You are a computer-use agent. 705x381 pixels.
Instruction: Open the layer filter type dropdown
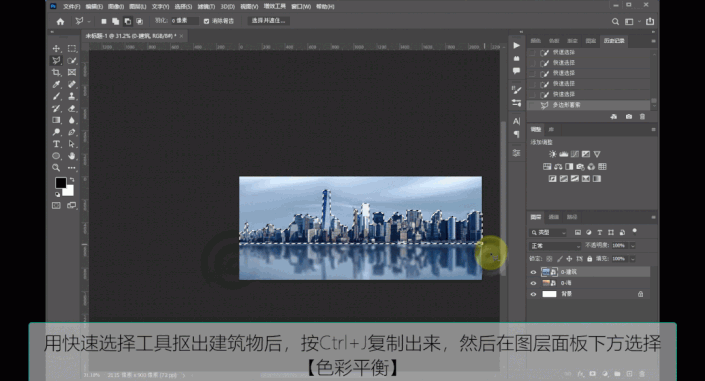[x=548, y=233]
